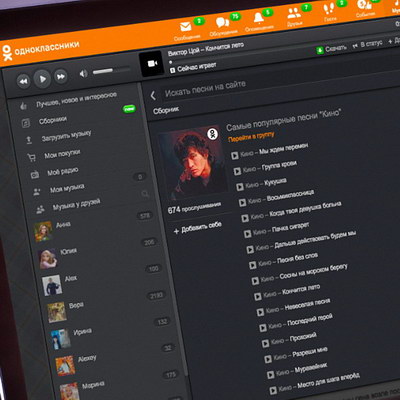Open Друзья friends icon
Image resolution: width=400 pixels, height=400 pixels.
coord(294,14)
